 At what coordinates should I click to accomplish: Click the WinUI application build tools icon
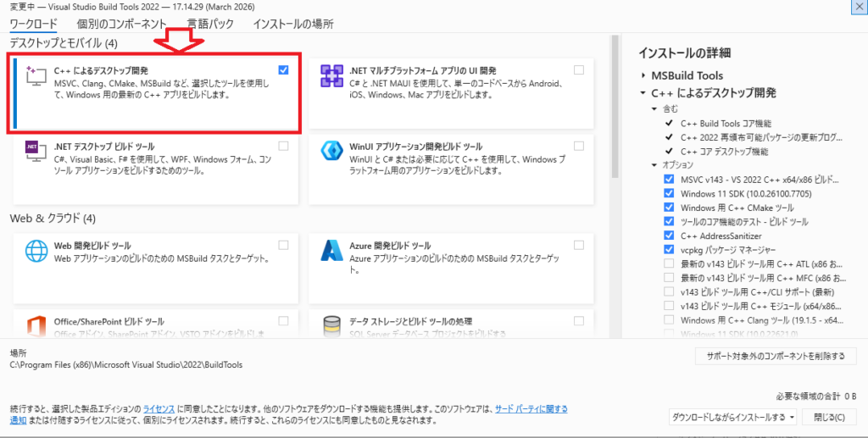tap(330, 151)
